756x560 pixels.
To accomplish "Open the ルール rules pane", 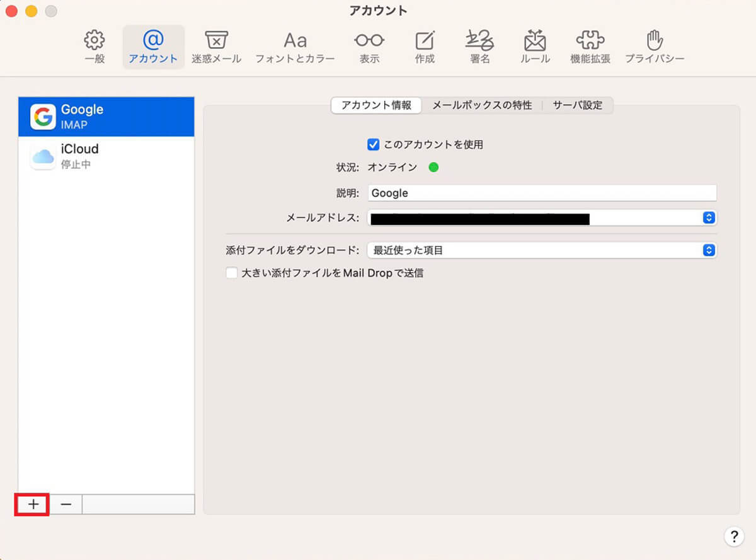I will pos(535,47).
